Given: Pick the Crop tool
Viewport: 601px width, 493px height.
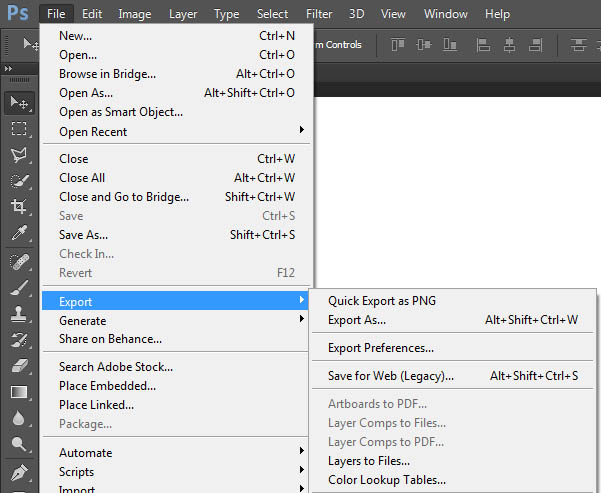Looking at the screenshot, I should (x=18, y=207).
